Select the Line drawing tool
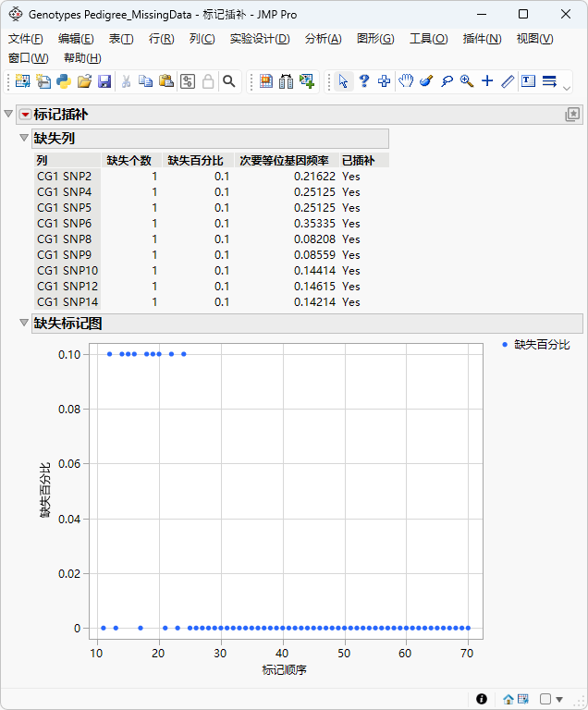This screenshot has height=710, width=588. click(508, 81)
